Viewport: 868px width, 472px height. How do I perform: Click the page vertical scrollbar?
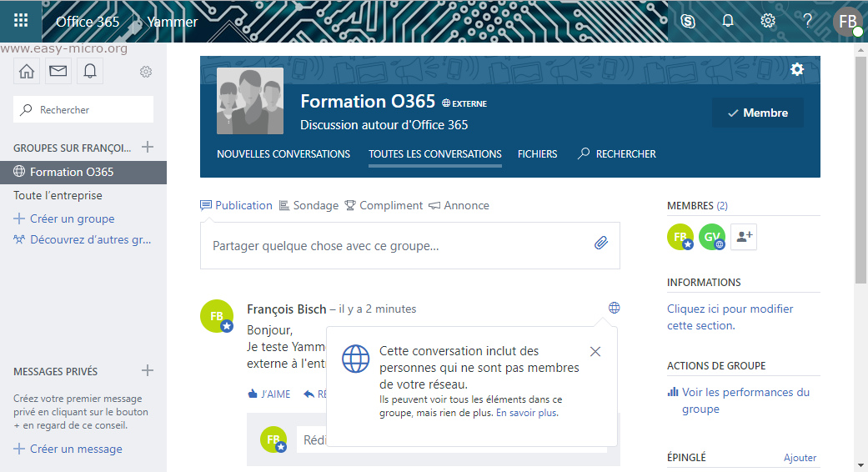coord(860,169)
